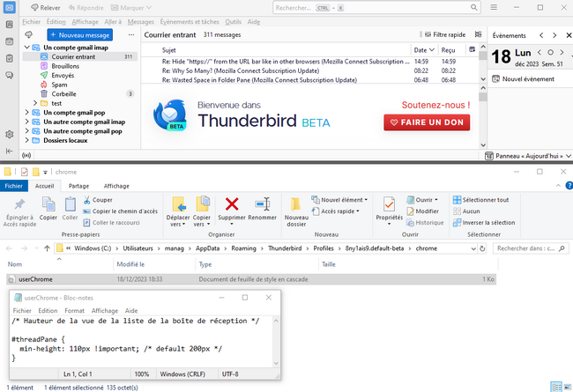The width and height of the screenshot is (573, 392).
Task: Click the message list display options icon
Action: pos(478,34)
